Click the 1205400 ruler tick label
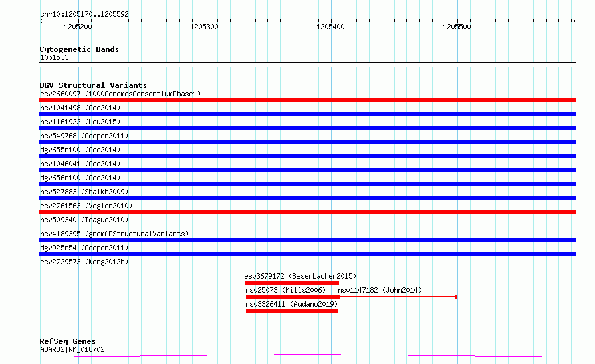The height and width of the screenshot is (364, 595). [x=330, y=27]
